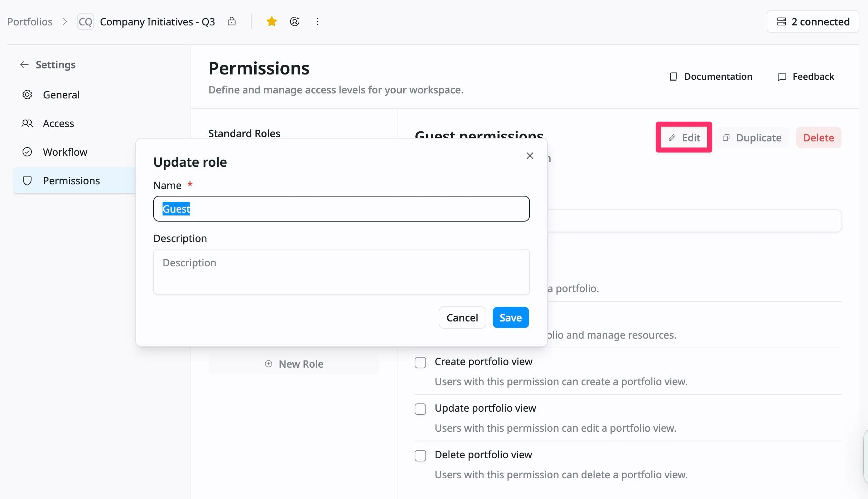Image resolution: width=868 pixels, height=499 pixels.
Task: Click the Standard Roles heading
Action: pyautogui.click(x=244, y=133)
